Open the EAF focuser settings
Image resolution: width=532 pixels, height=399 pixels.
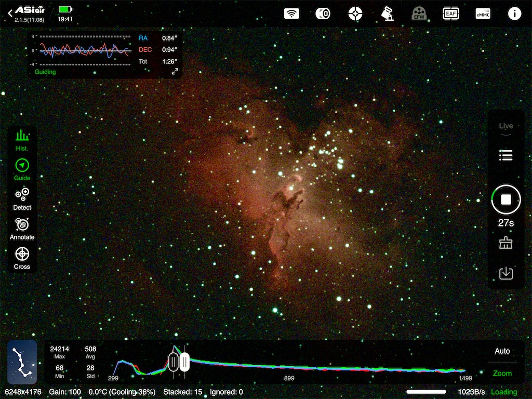[451, 14]
